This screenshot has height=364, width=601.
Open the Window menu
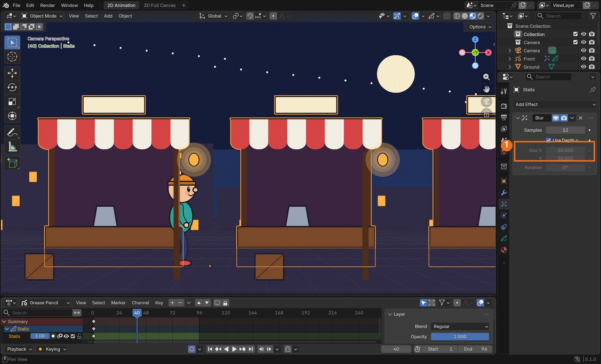coord(69,5)
